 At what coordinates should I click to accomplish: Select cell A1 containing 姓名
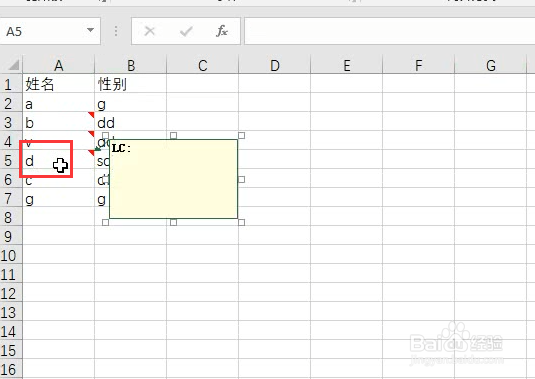58,84
